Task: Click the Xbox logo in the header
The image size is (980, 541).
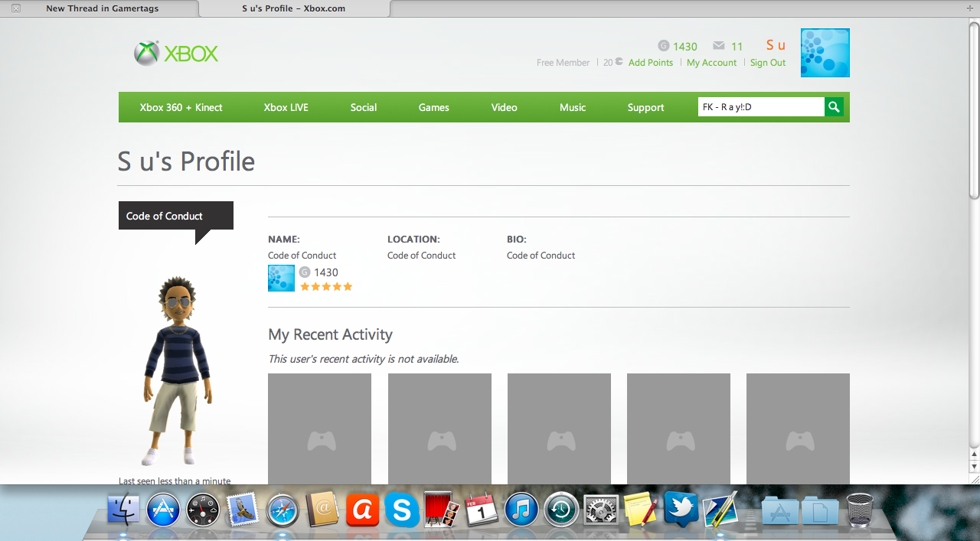Action: [x=176, y=53]
